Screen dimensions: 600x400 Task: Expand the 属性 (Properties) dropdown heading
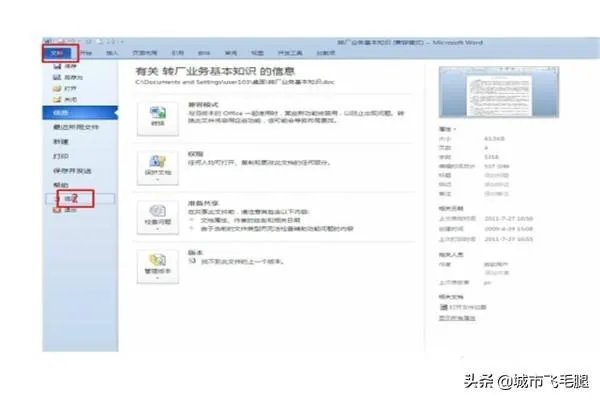[447, 129]
